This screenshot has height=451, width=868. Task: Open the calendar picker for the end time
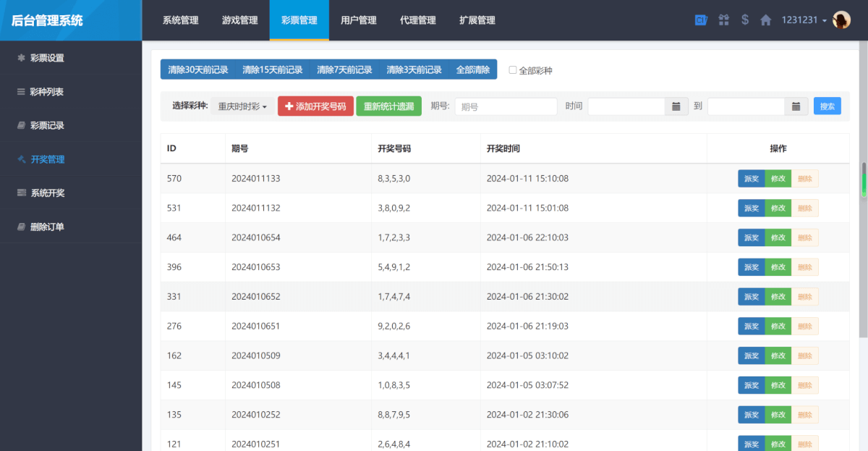[x=796, y=106]
